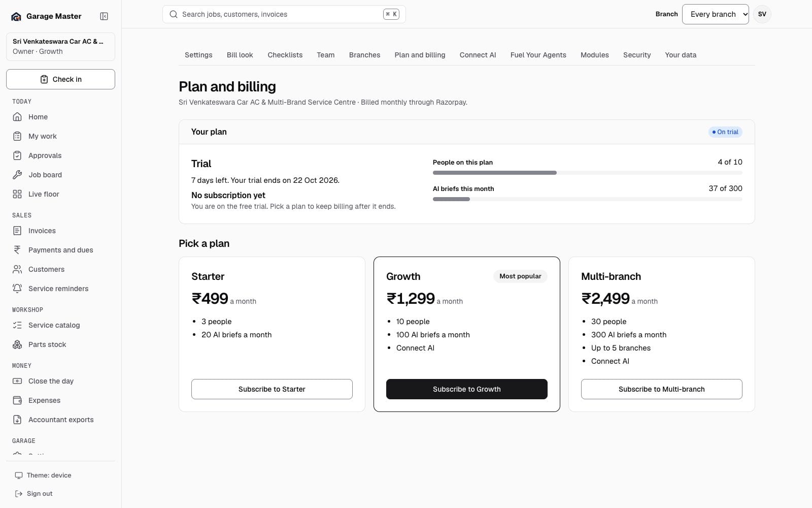
Task: Open My work clipboard icon
Action: point(17,136)
